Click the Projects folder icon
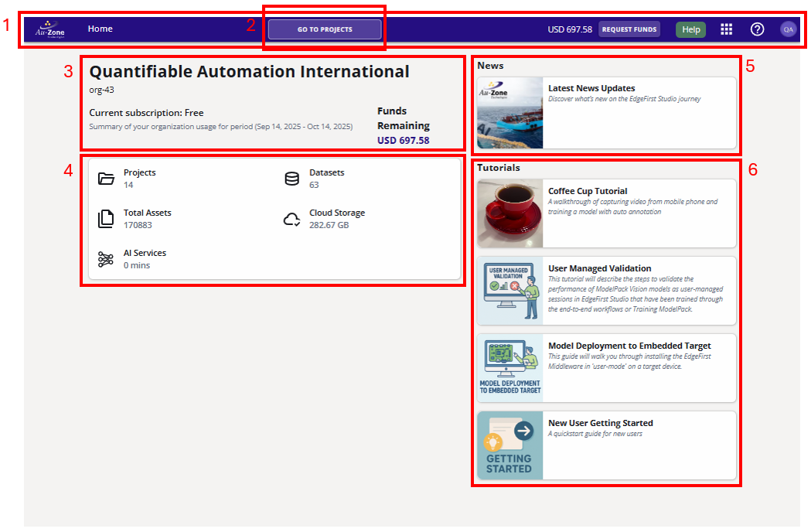This screenshot has height=532, width=811. [106, 179]
